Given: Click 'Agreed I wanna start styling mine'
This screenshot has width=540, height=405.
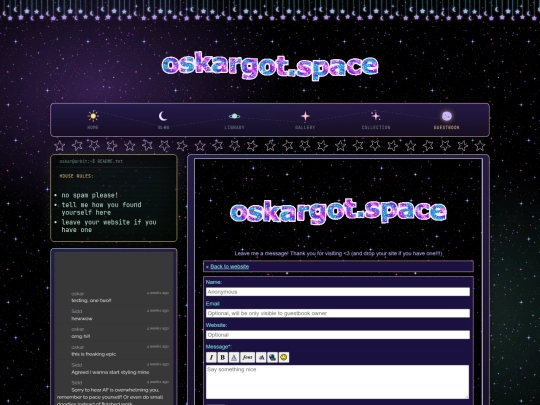Looking at the screenshot, I should pos(110,372).
